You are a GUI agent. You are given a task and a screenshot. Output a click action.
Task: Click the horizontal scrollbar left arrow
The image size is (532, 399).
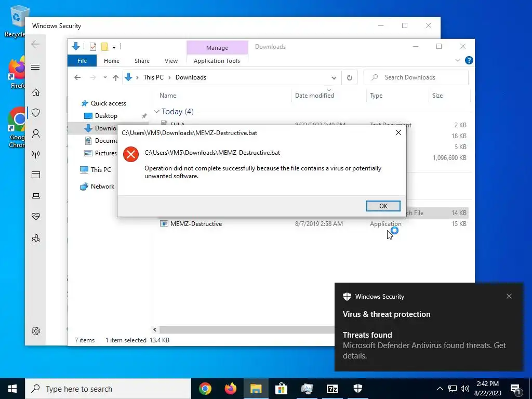tap(155, 329)
